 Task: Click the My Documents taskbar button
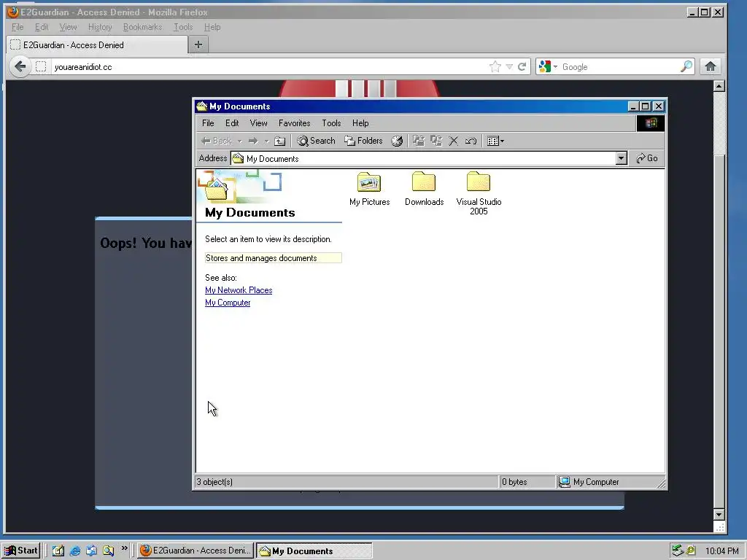tap(314, 551)
